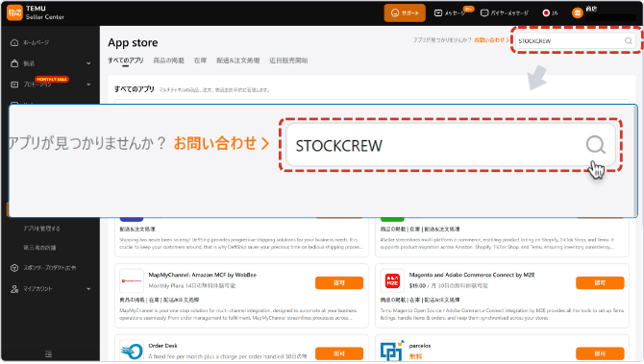Screen dimensions: 644x364
Task: Expand the プロモーション sidebar menu chevron
Action: [88, 85]
